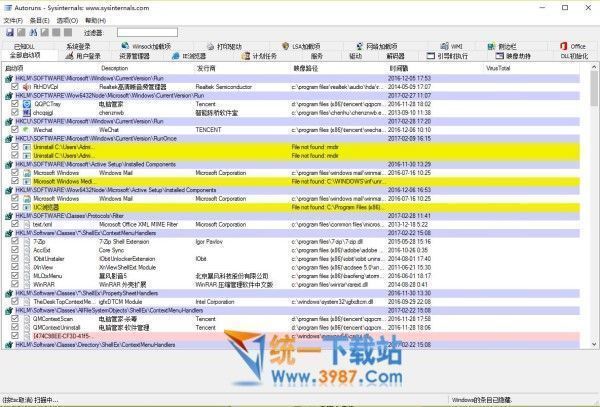Open the 服务 services tab
This screenshot has height=407, width=600.
click(x=316, y=56)
